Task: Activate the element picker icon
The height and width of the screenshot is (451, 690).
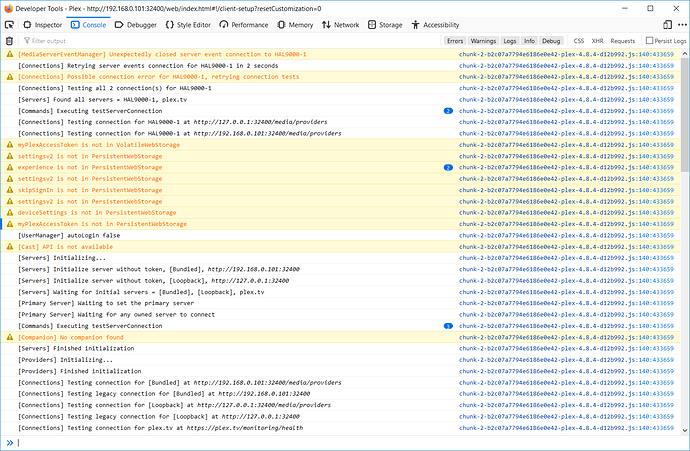Action: [x=9, y=24]
